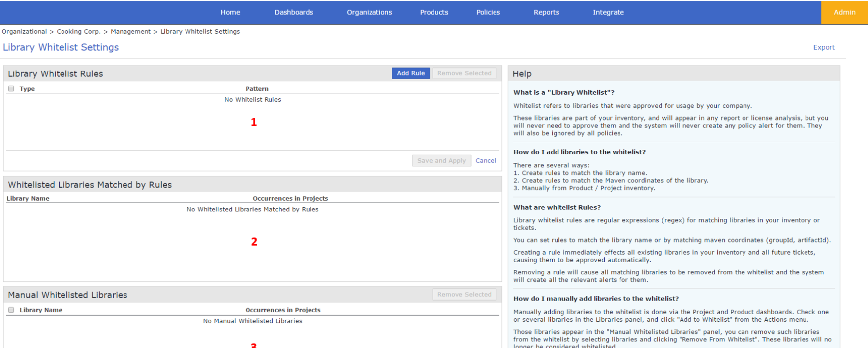The height and width of the screenshot is (354, 868).
Task: Go to the Dashboards menu
Action: [294, 12]
